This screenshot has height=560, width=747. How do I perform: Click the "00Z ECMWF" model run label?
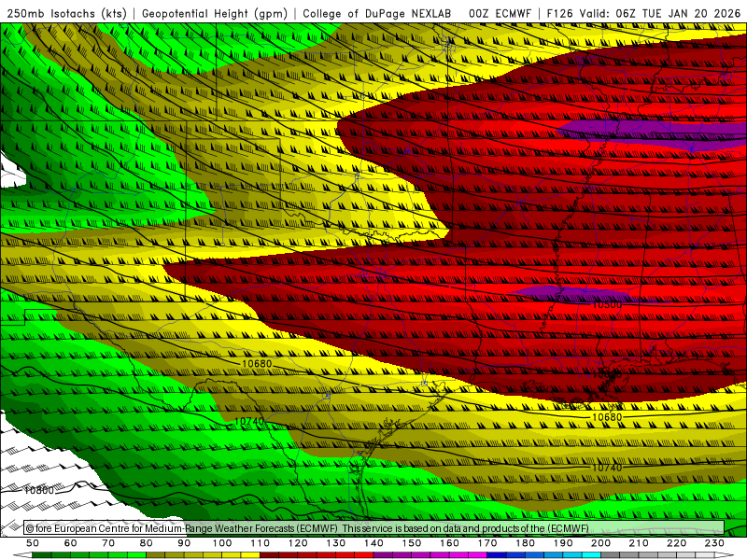(500, 13)
